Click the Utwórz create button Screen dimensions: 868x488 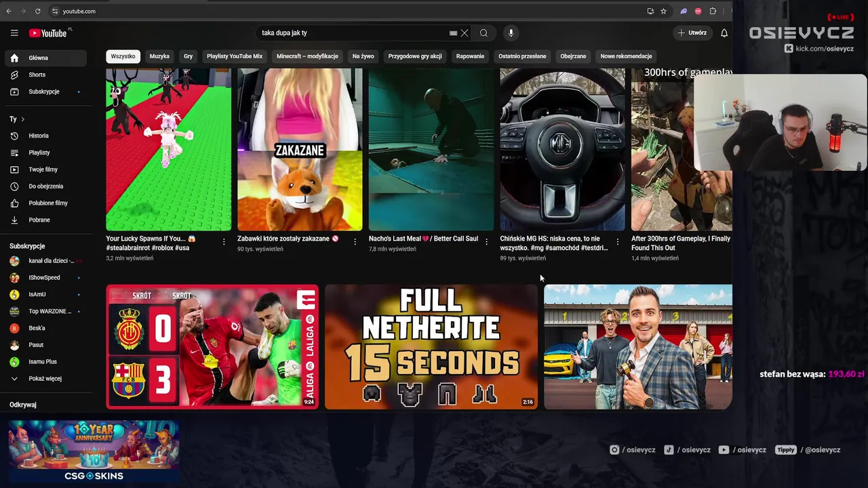click(692, 33)
